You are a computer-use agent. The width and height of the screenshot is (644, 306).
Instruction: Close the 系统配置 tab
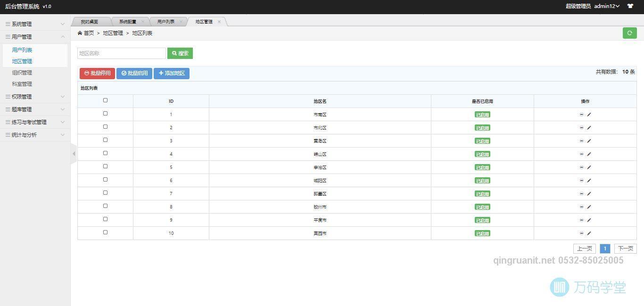click(143, 22)
